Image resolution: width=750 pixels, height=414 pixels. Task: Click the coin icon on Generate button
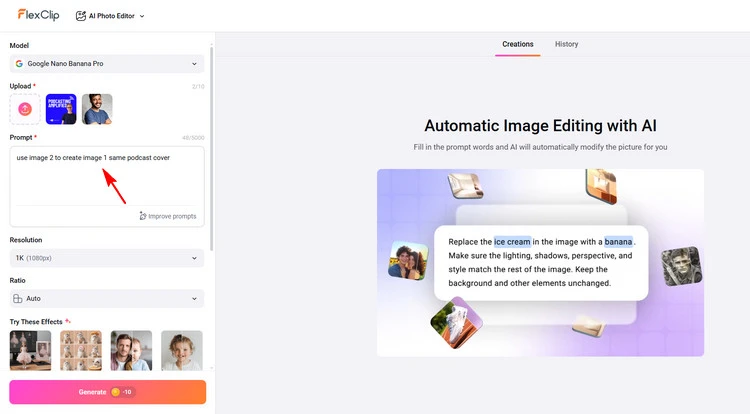tap(115, 392)
